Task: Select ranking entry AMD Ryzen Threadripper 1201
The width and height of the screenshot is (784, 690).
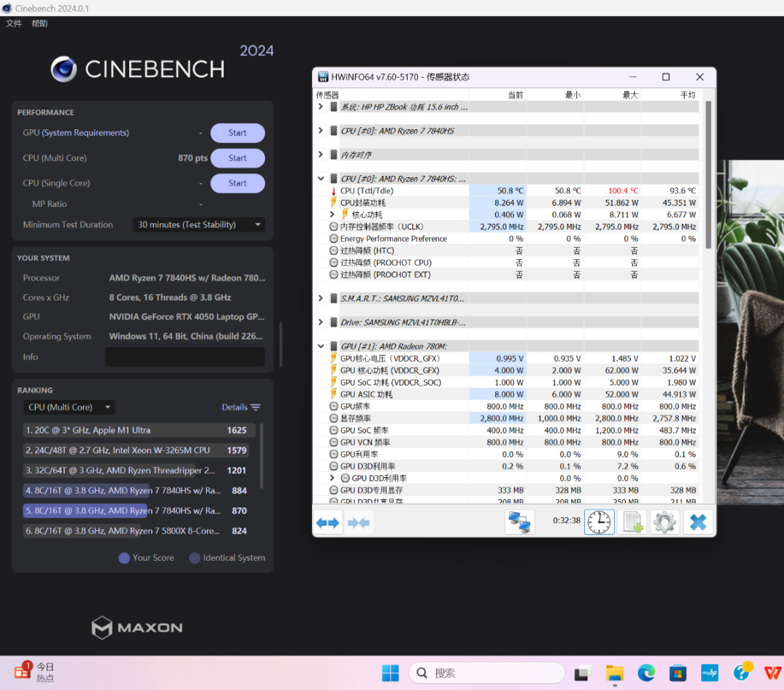Action: click(x=136, y=471)
